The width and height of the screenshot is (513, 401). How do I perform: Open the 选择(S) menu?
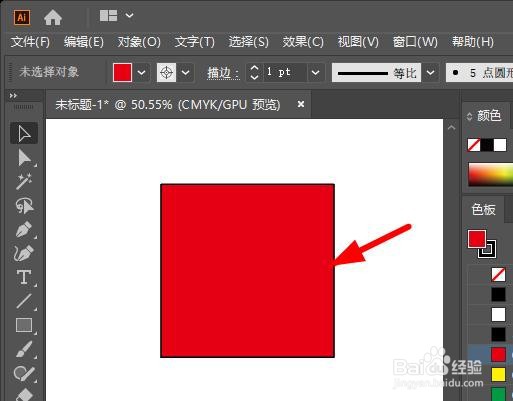(249, 42)
